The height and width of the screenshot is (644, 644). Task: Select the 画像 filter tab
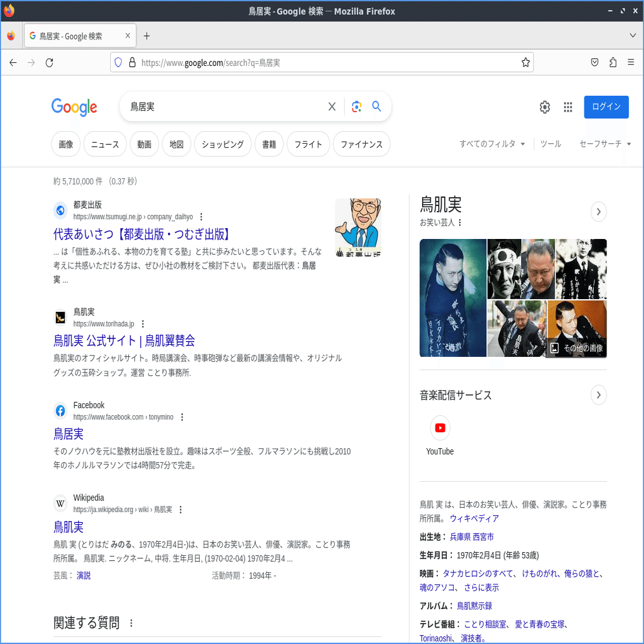[x=66, y=144]
